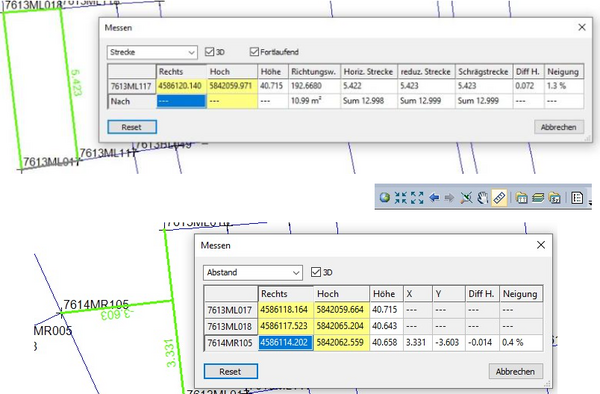
Task: Click Horiz. Strecke column header
Action: (369, 72)
